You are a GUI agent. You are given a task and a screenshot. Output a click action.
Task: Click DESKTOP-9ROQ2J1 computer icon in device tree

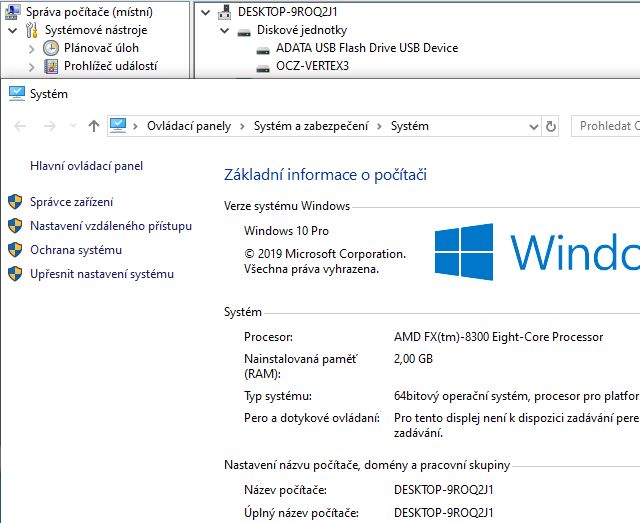224,12
